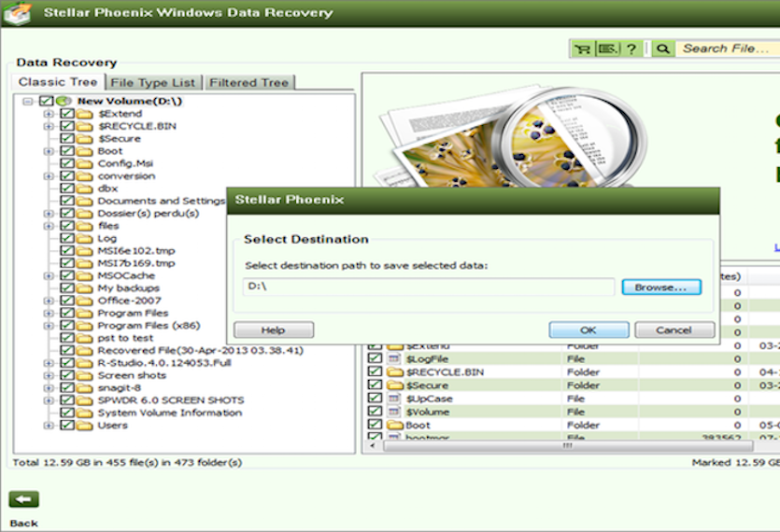Switch to the File Type List tab
The width and height of the screenshot is (780, 532).
153,82
